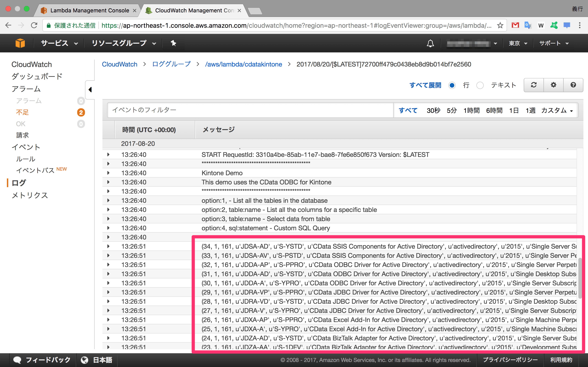Select the 行 display radio button

pyautogui.click(x=452, y=85)
